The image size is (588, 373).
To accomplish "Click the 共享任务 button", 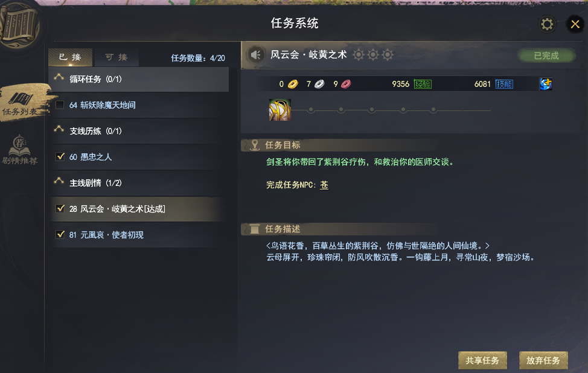I will click(x=482, y=360).
